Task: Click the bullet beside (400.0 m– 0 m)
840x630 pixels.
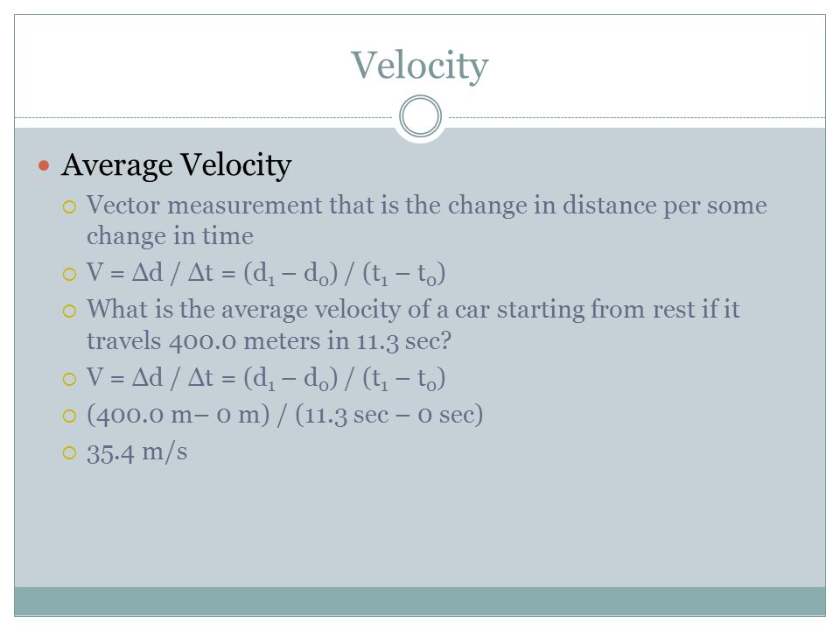Action: click(70, 416)
